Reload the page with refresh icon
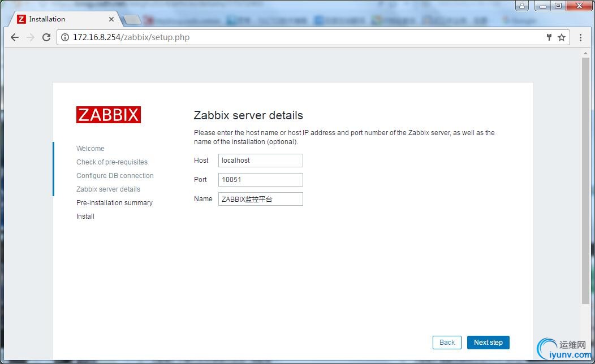Screen dimensions: 595x364 coord(46,37)
